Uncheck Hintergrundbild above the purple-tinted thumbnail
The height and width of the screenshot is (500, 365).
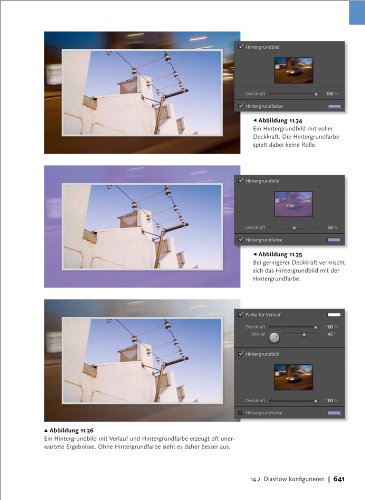(241, 181)
